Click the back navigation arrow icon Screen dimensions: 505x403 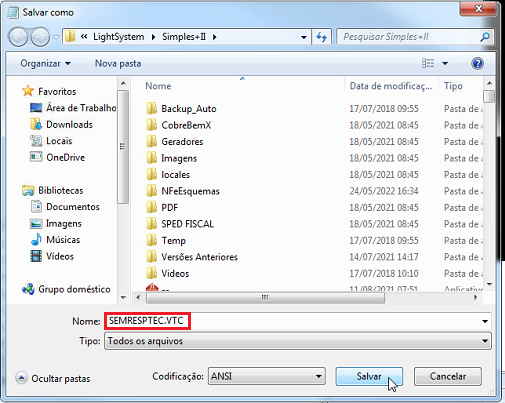tap(18, 37)
